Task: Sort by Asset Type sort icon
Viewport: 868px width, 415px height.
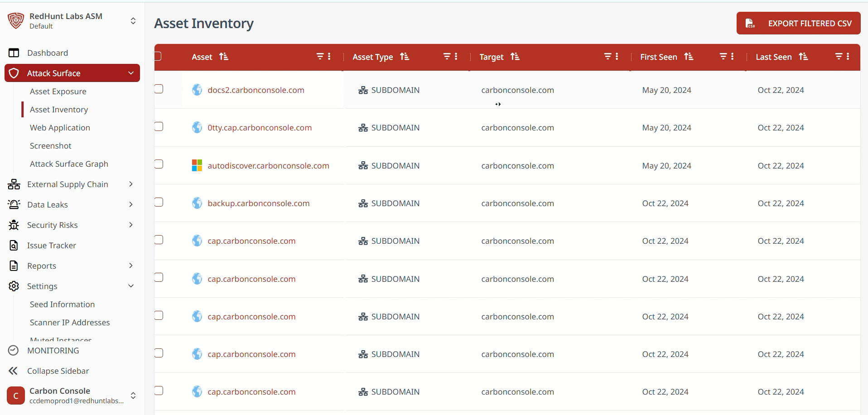Action: click(x=405, y=57)
